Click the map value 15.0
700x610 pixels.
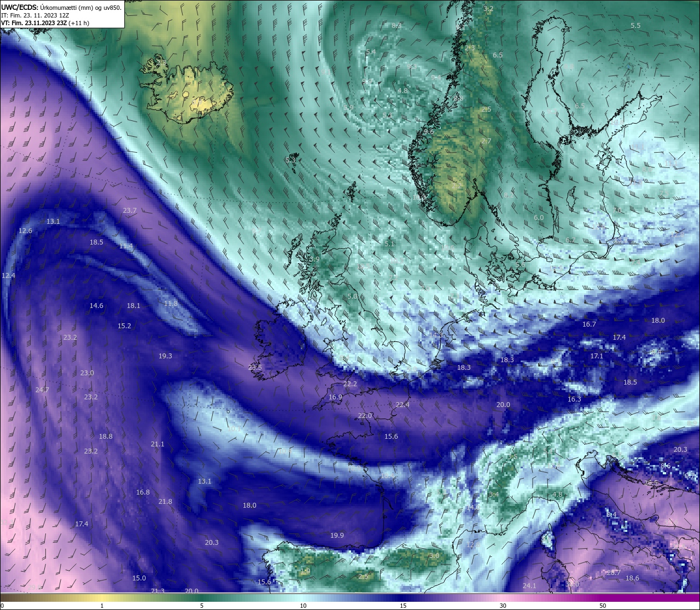(x=139, y=578)
